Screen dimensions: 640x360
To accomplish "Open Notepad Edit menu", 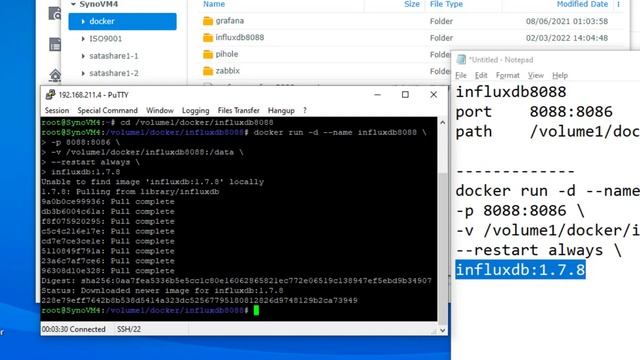I will [481, 76].
